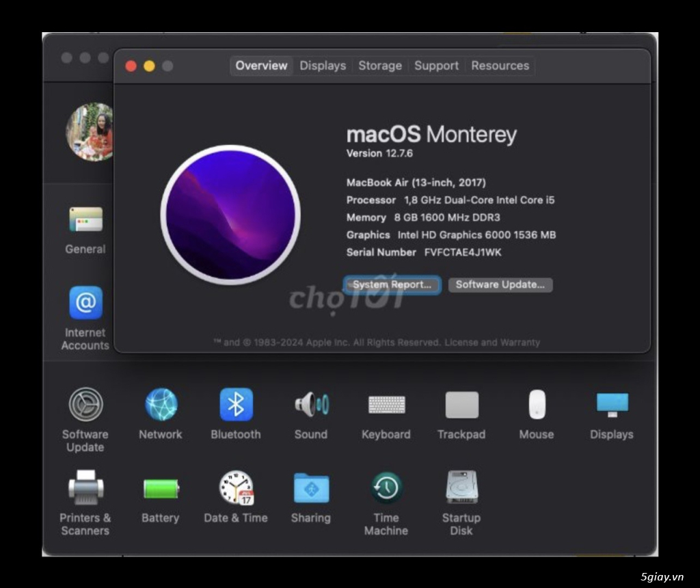Switch to the Displays tab
Screen dimensions: 700x588
[323, 66]
